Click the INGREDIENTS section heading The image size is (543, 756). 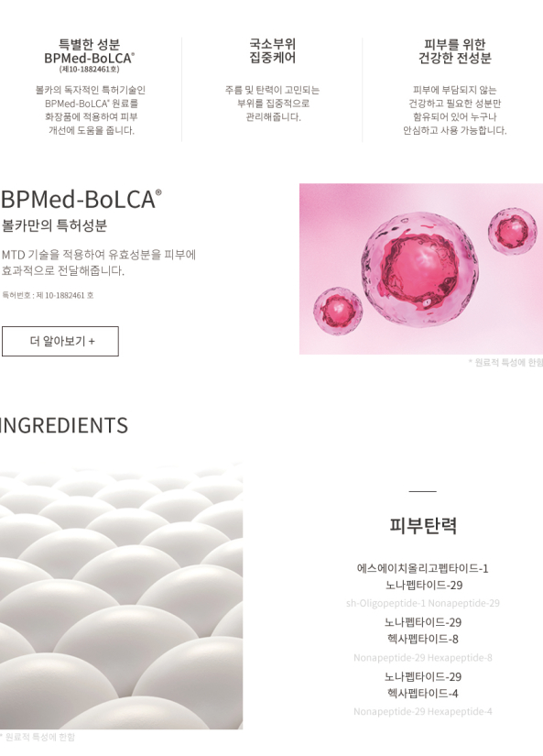click(64, 426)
